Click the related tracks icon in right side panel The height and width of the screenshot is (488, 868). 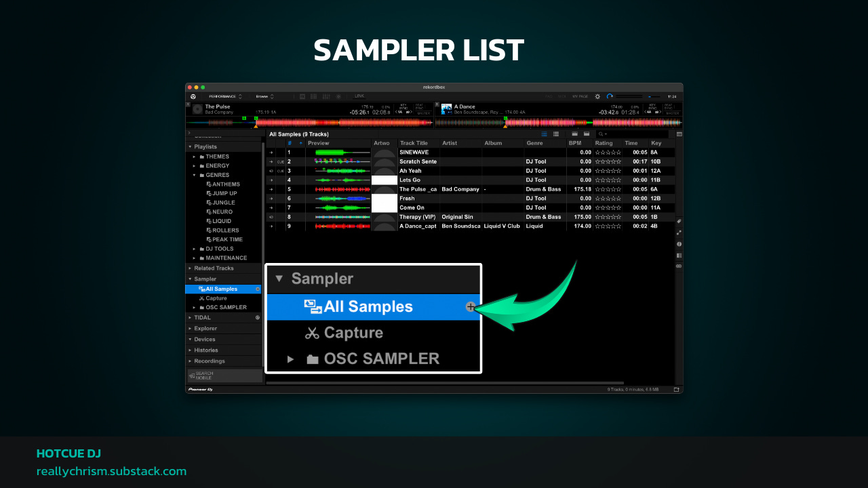pyautogui.click(x=679, y=232)
